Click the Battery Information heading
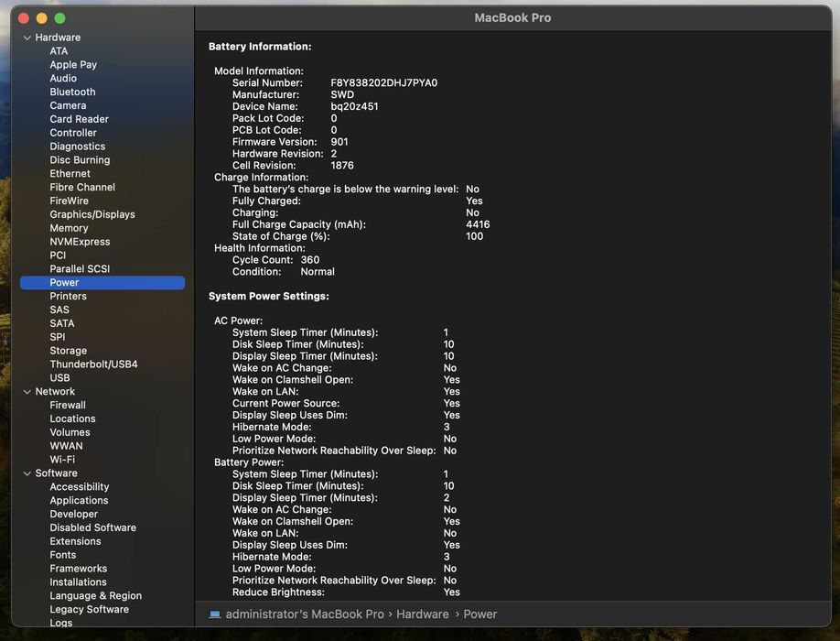 [260, 47]
